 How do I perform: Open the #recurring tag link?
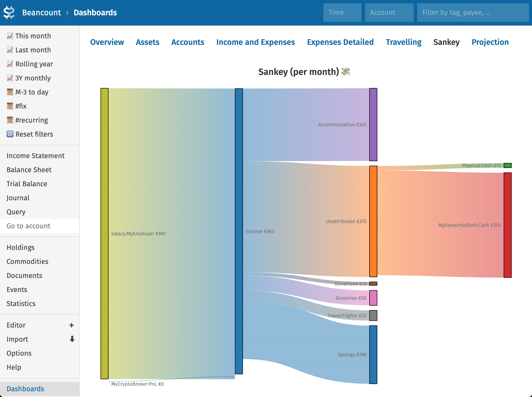pos(32,120)
